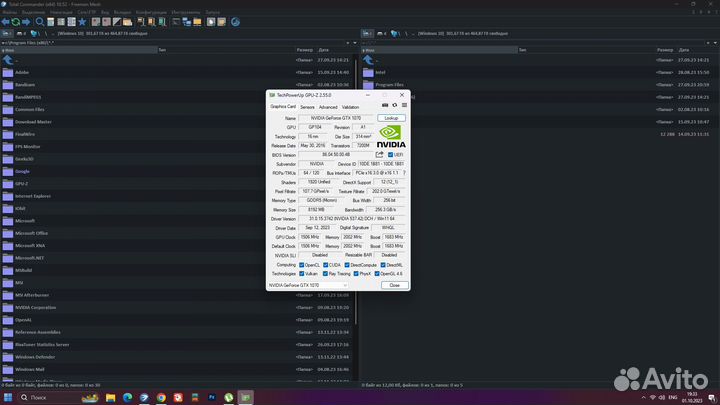
Task: Click the Close button in GPU-Z
Action: coord(394,285)
